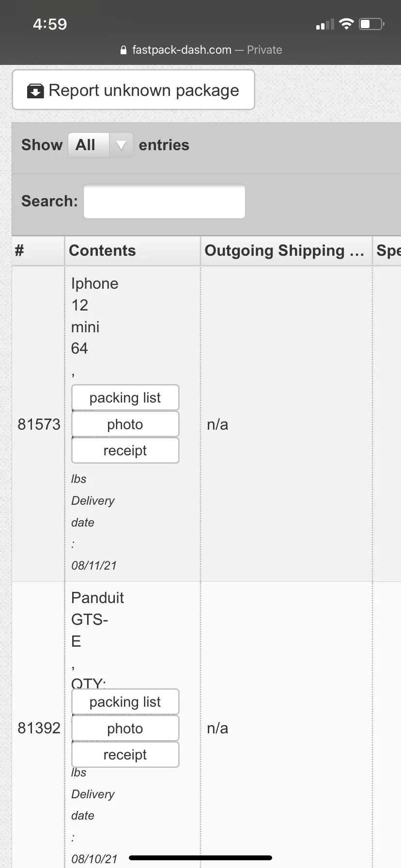Click the dropdown arrow next to All
The width and height of the screenshot is (401, 868).
(x=121, y=145)
